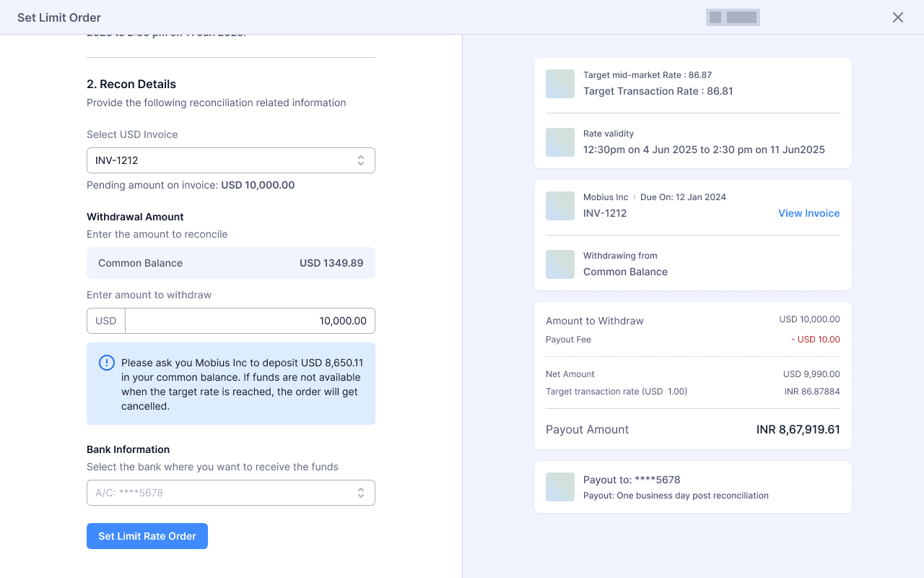Click the 'INR 86.87884' transaction rate value

(812, 392)
